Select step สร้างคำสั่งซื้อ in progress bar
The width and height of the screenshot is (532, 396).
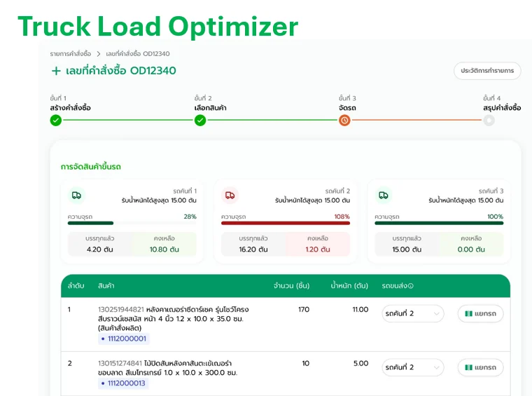pyautogui.click(x=71, y=108)
